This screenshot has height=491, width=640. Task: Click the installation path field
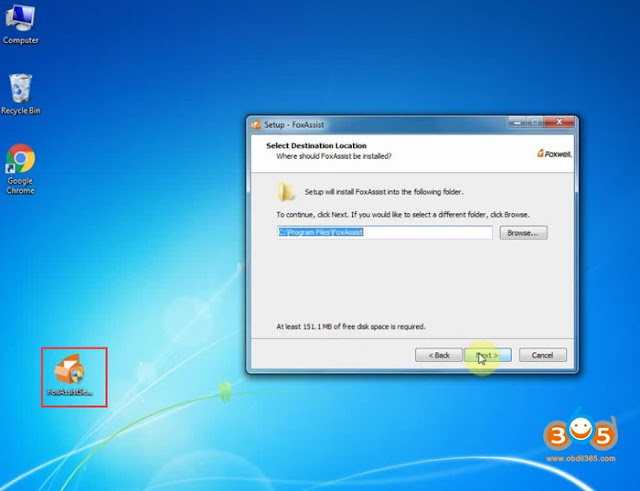[x=384, y=232]
